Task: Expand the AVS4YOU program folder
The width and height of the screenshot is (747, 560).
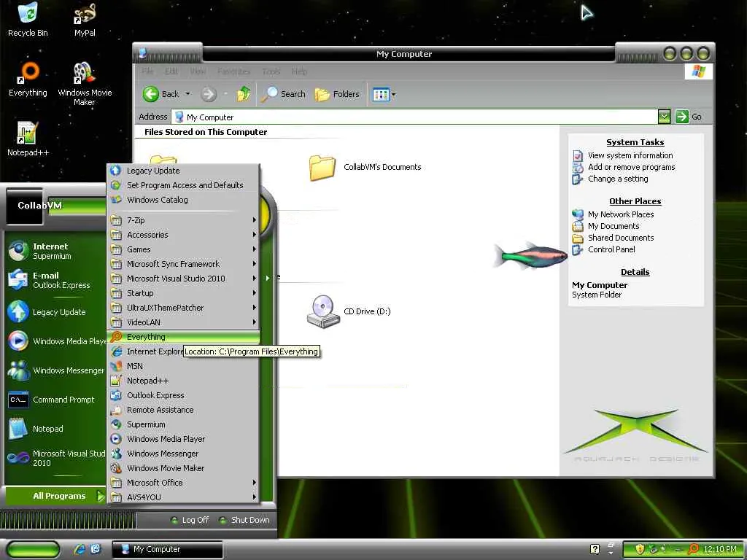Action: click(x=183, y=497)
